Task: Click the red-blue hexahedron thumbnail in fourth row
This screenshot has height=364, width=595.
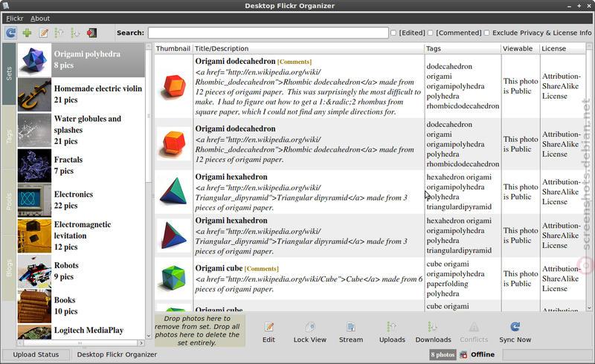Action: pyautogui.click(x=173, y=235)
